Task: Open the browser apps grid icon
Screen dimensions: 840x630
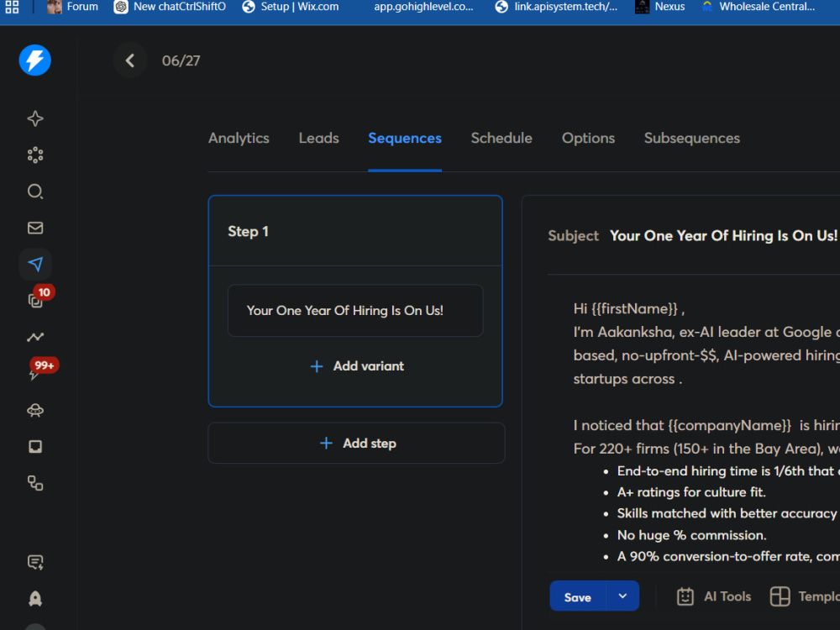Action: 12,7
